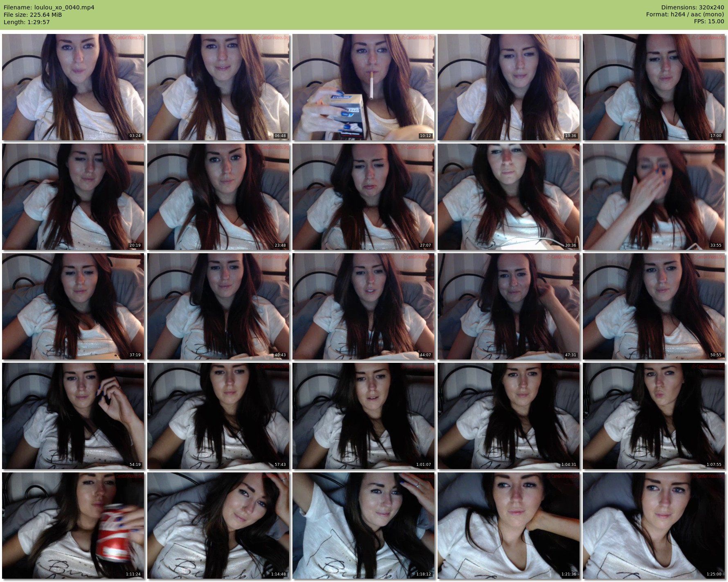Click the 30:36 timestamp badge

click(x=570, y=245)
